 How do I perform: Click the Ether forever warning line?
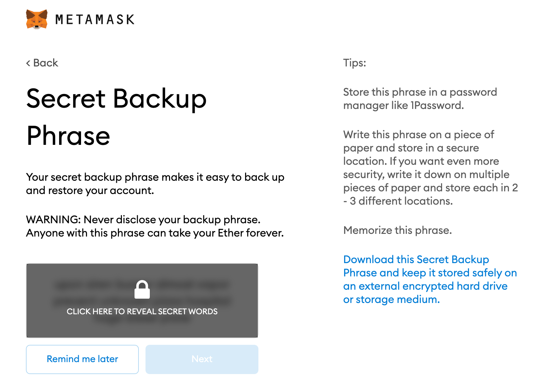point(155,233)
